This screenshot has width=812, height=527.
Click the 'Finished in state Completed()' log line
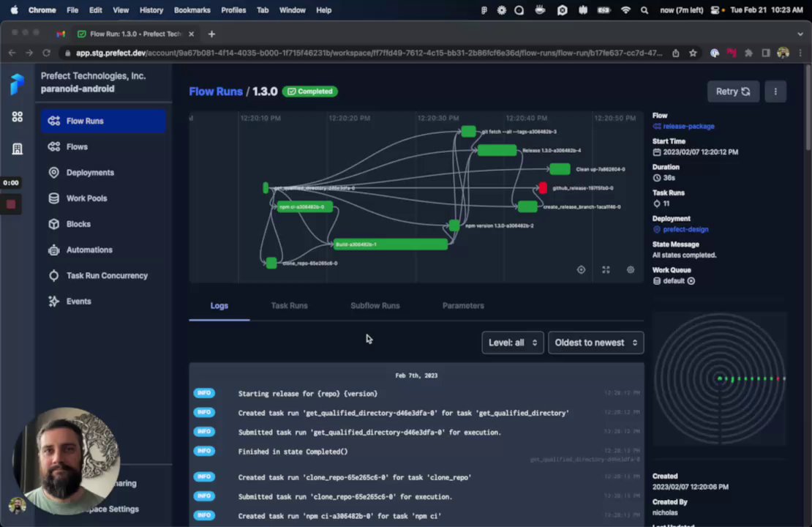tap(293, 452)
